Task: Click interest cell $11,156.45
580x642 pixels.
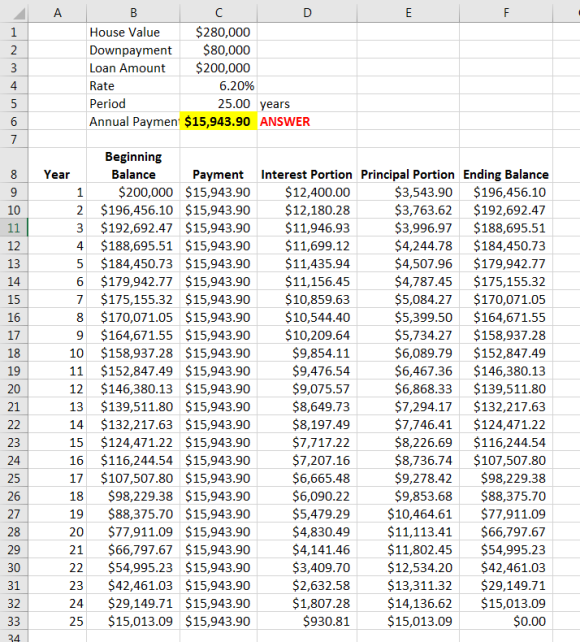Action: tap(307, 282)
